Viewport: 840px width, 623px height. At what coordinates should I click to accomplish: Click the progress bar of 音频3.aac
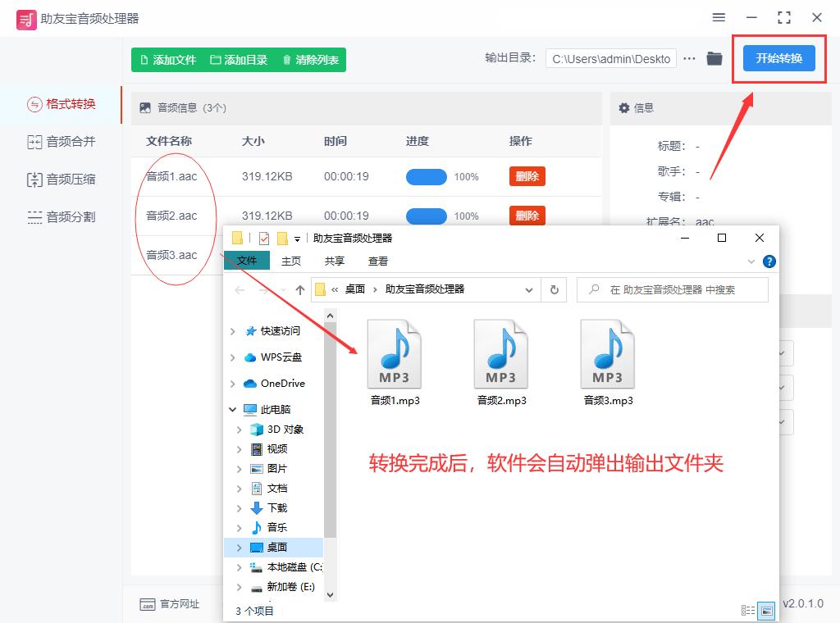pos(427,255)
